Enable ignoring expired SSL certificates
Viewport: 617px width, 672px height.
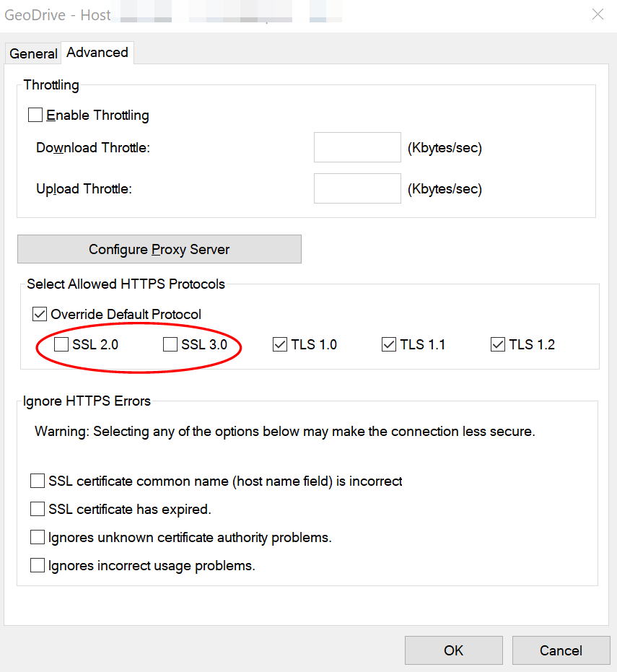tap(38, 509)
